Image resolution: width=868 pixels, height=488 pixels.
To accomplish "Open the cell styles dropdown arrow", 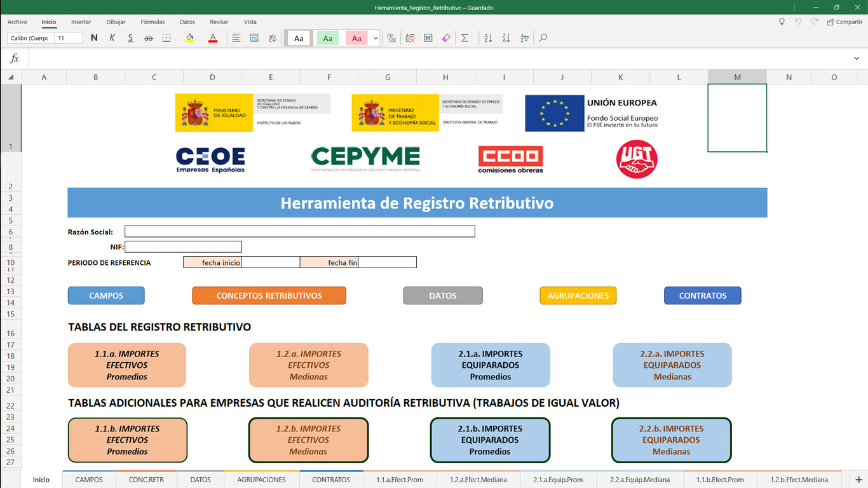I will 376,39.
